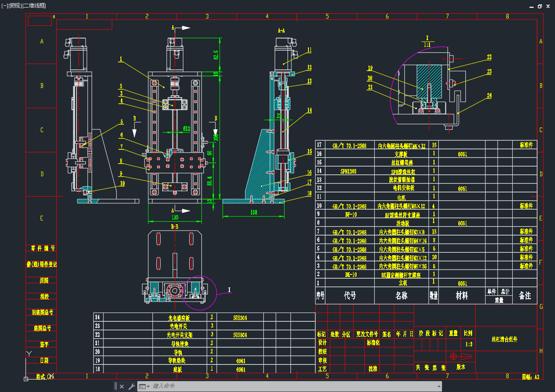This screenshot has height=392, width=555.
Task: Select "标准件" in row 17
Action: coord(526,145)
